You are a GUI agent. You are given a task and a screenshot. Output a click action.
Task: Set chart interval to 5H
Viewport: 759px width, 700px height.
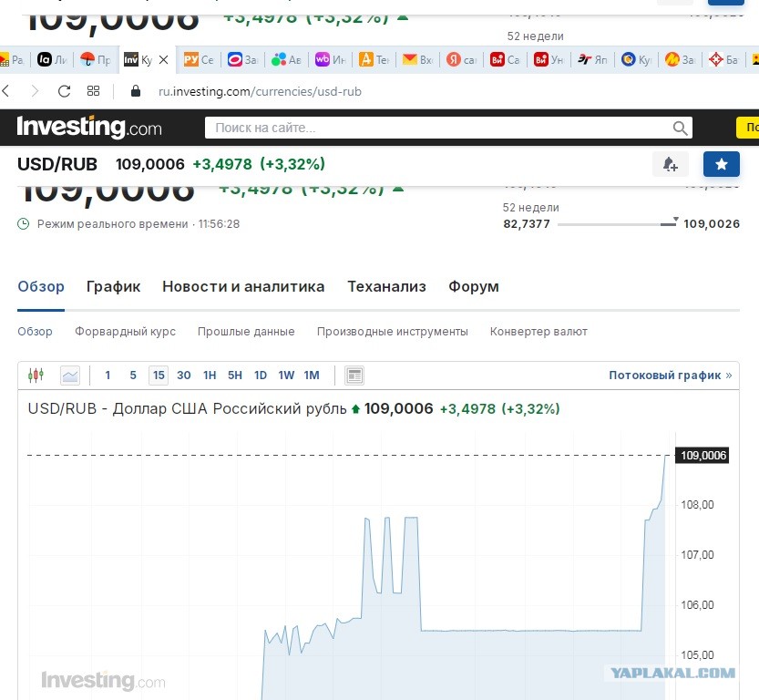[x=235, y=376]
